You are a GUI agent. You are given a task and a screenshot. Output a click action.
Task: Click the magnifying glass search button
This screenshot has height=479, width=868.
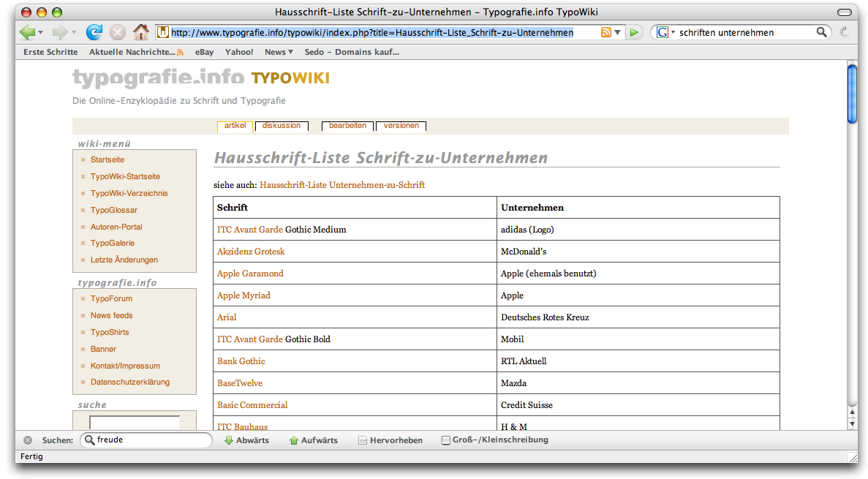pyautogui.click(x=821, y=33)
